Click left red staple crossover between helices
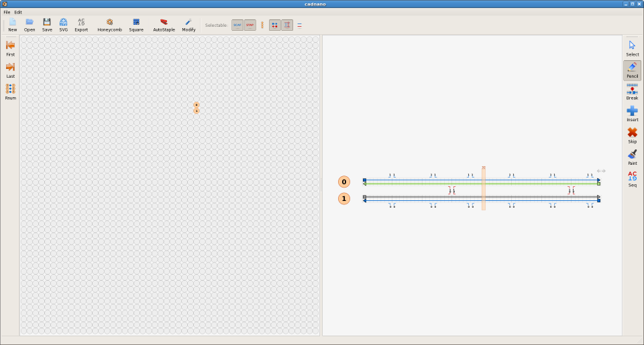The image size is (644, 345). [451, 190]
